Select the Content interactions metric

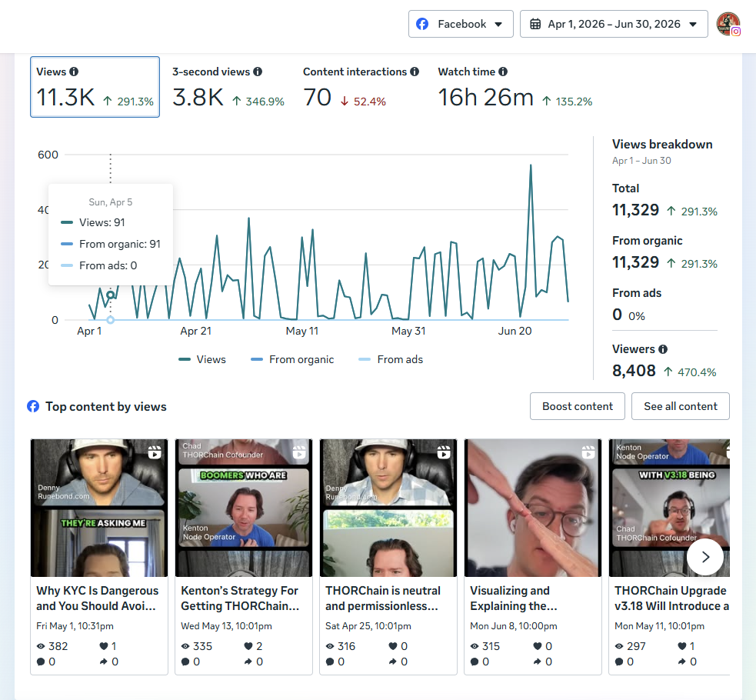[361, 87]
